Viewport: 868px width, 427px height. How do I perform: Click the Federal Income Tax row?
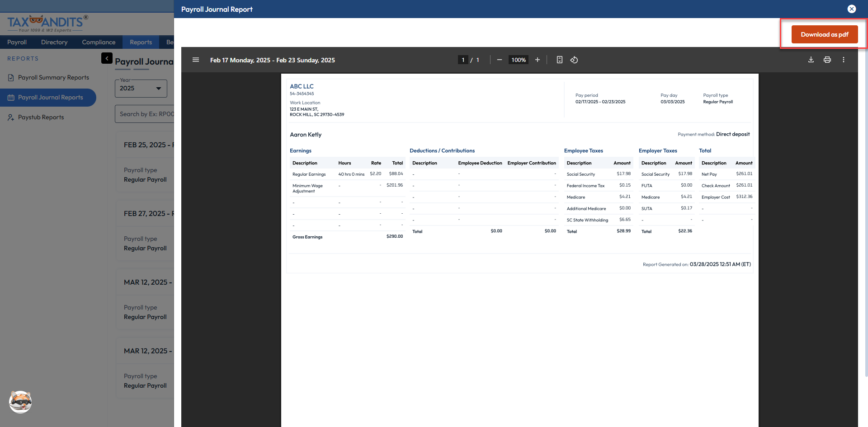pos(599,186)
